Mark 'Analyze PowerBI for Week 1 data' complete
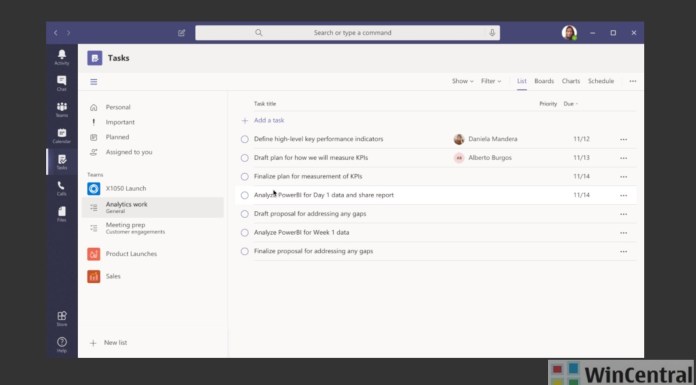The width and height of the screenshot is (696, 385). [x=245, y=233]
